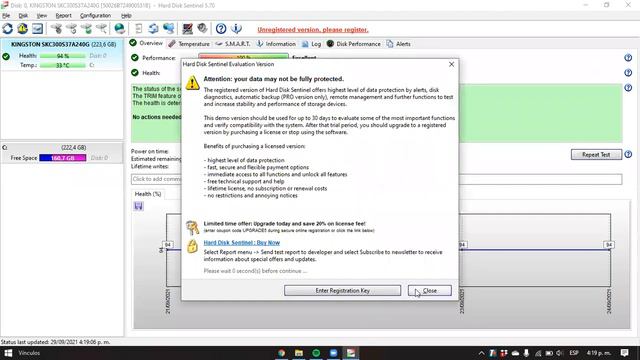Click the help icon beside the status text box
This screenshot has width=640, height=360.
point(628,88)
